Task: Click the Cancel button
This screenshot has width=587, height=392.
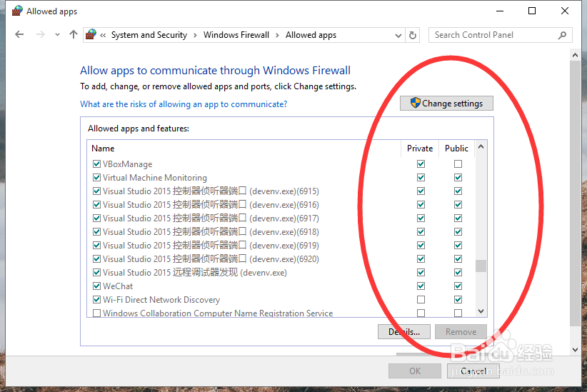Action: (x=473, y=371)
